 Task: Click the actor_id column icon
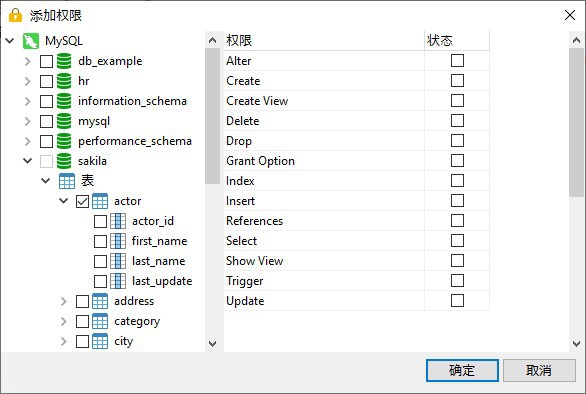coord(118,221)
